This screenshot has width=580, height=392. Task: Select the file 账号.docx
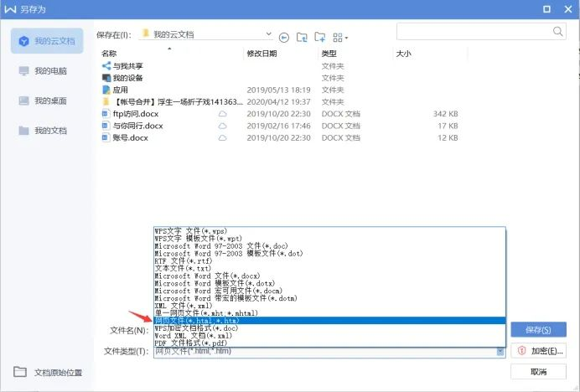(130, 138)
